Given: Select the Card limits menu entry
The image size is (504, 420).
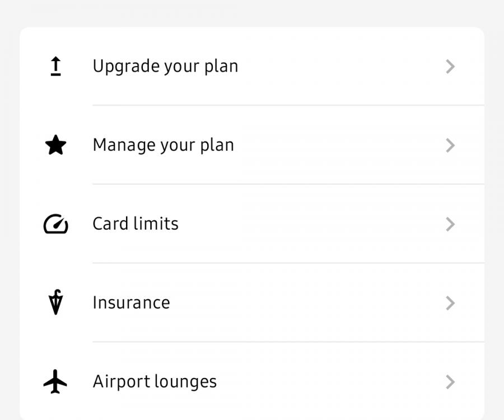Looking at the screenshot, I should point(135,223).
